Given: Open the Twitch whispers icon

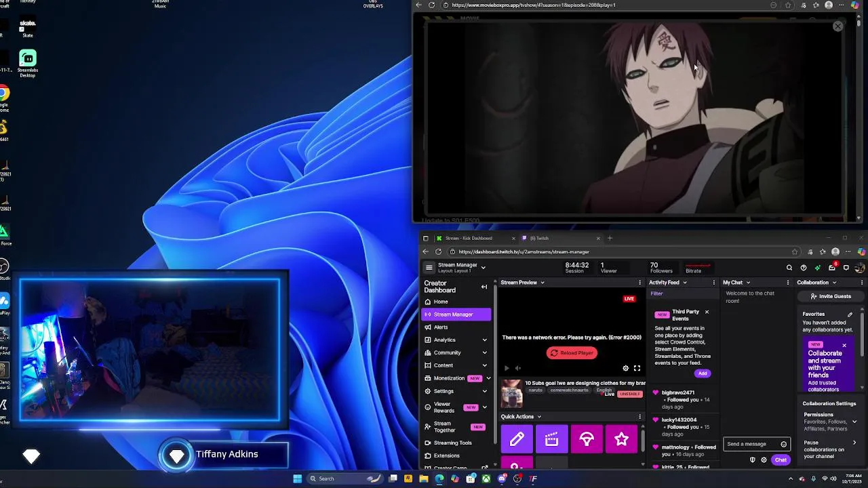Looking at the screenshot, I should point(846,268).
